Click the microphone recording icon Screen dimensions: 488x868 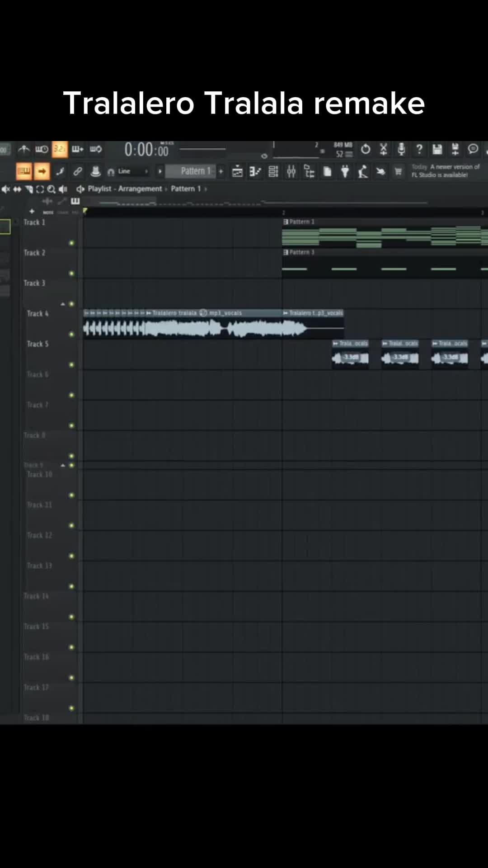point(401,149)
